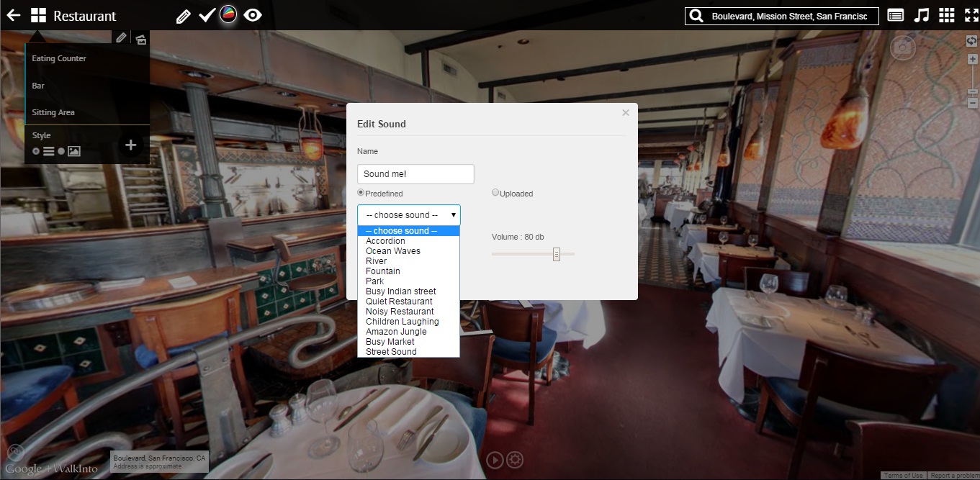Screen dimensions: 980x480
Task: Open the list panel icon
Action: [896, 15]
